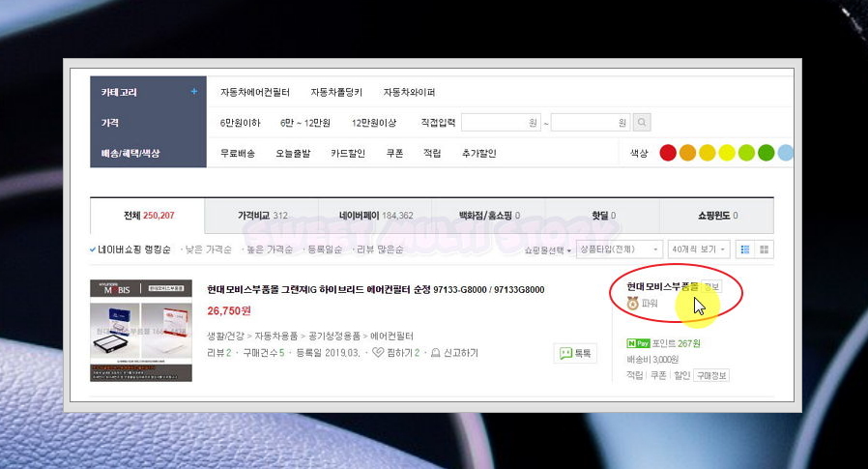The height and width of the screenshot is (469, 868).
Task: Open the 전체 250,207 tab
Action: [148, 216]
